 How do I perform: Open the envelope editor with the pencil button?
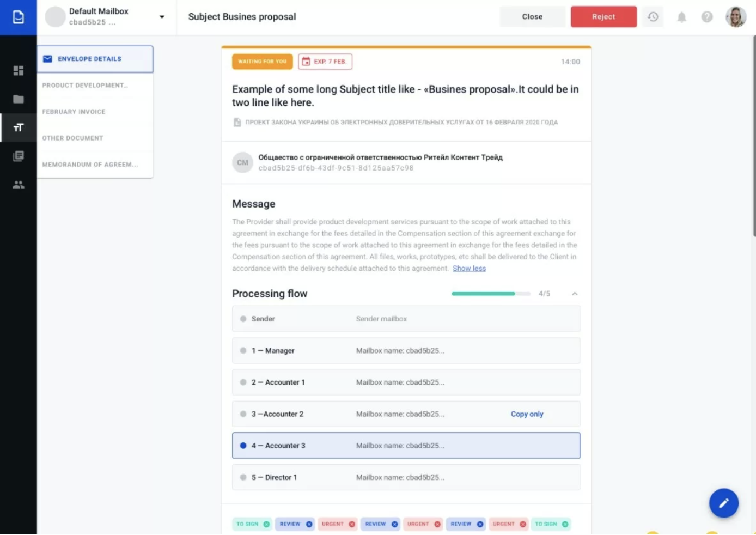(x=724, y=503)
